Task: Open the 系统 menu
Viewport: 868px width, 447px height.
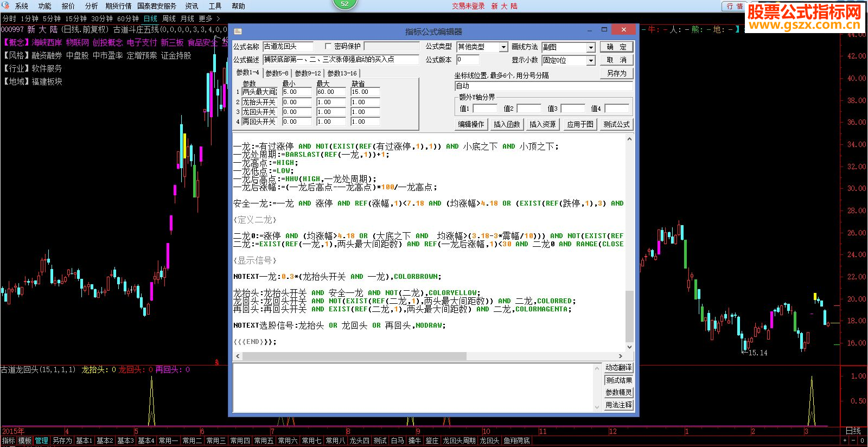Action: pyautogui.click(x=22, y=6)
